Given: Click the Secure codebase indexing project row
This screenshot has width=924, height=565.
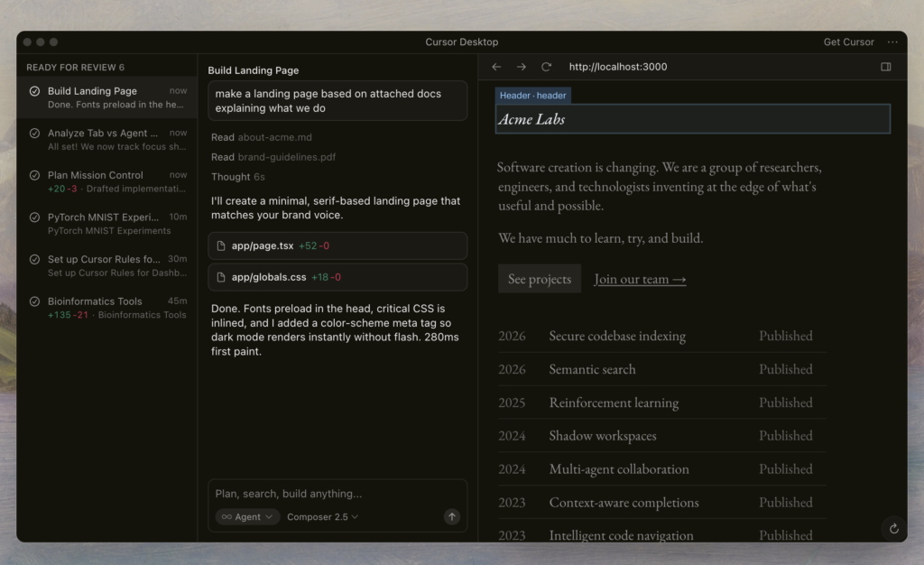Looking at the screenshot, I should point(661,336).
